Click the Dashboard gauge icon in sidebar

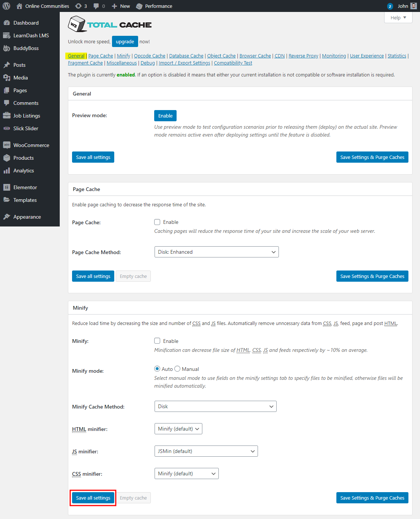click(x=7, y=23)
